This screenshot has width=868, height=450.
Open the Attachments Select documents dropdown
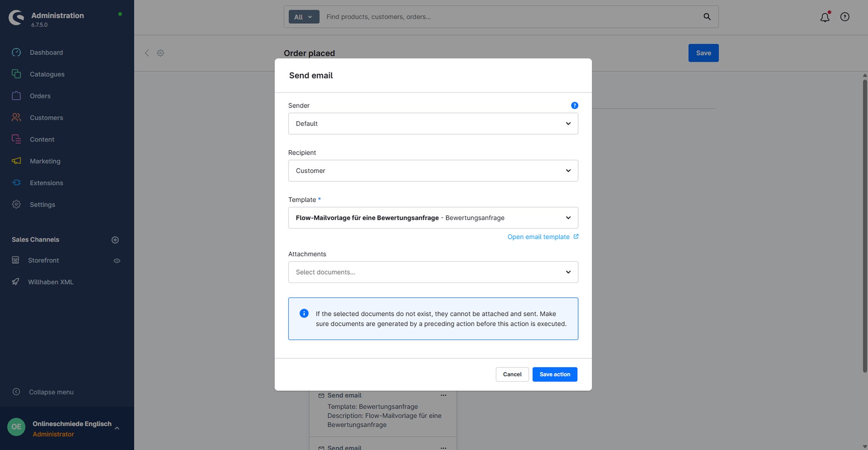pos(433,272)
